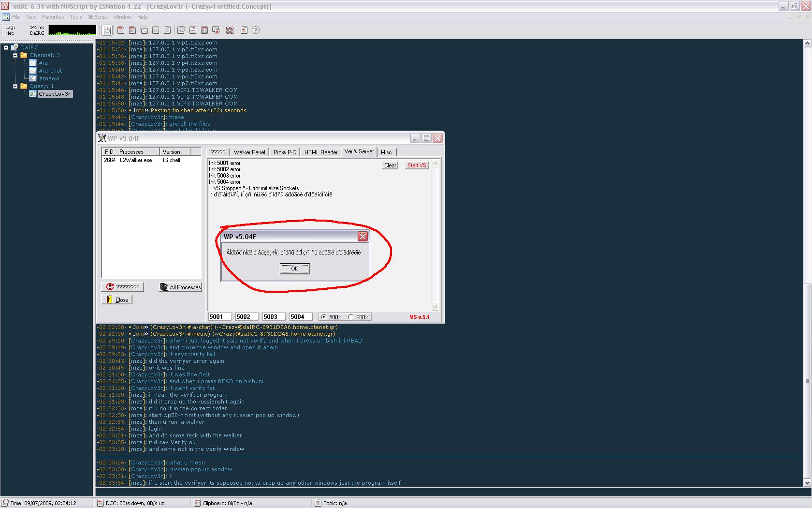Click the four-squares grid toolbar icon
Image resolution: width=812 pixels, height=508 pixels.
[x=230, y=30]
